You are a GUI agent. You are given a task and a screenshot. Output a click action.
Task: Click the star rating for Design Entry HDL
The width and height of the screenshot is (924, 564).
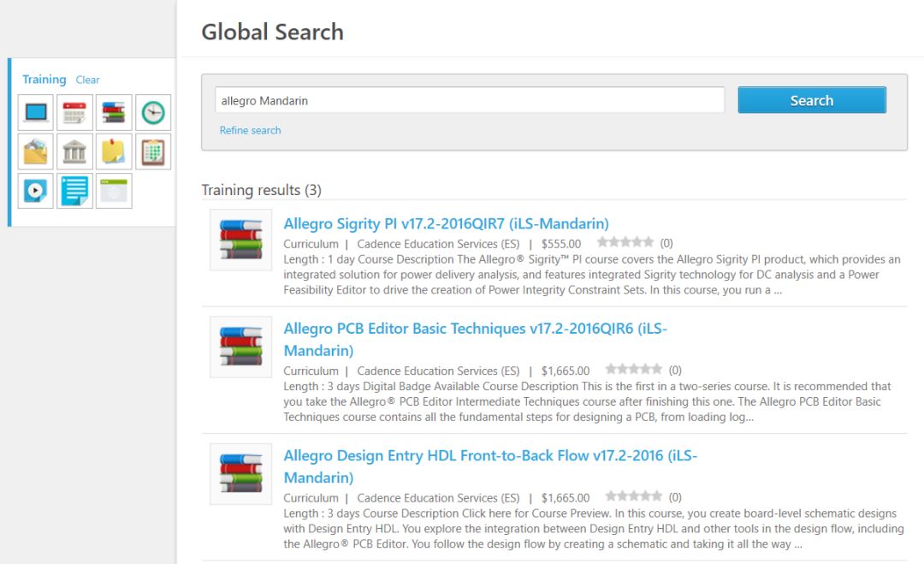633,496
